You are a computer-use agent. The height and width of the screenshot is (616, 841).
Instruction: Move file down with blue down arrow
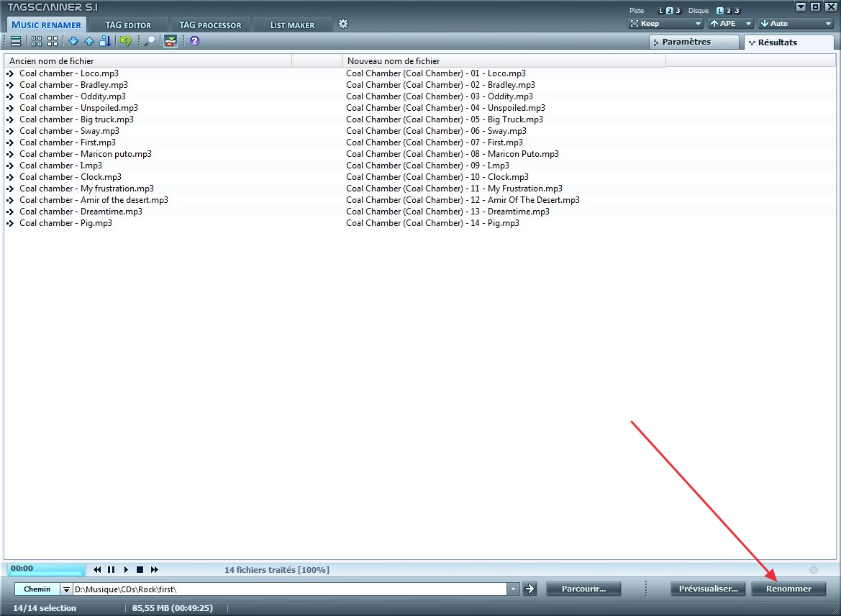(x=73, y=41)
